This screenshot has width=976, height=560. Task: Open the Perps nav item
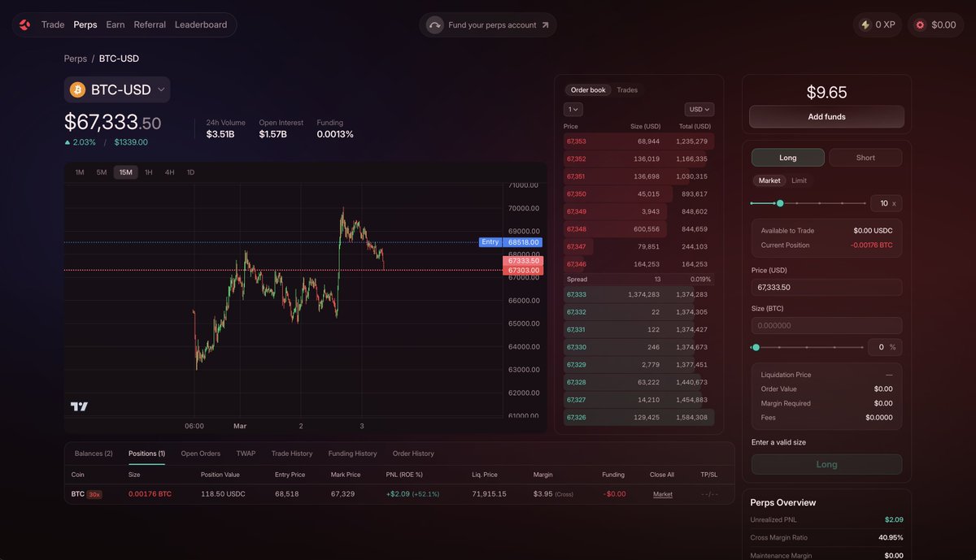coord(85,25)
